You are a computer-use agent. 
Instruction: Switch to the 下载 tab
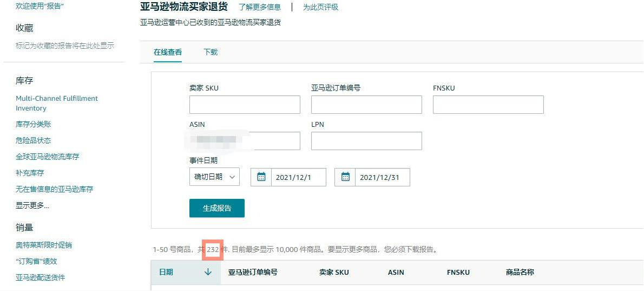tap(211, 52)
